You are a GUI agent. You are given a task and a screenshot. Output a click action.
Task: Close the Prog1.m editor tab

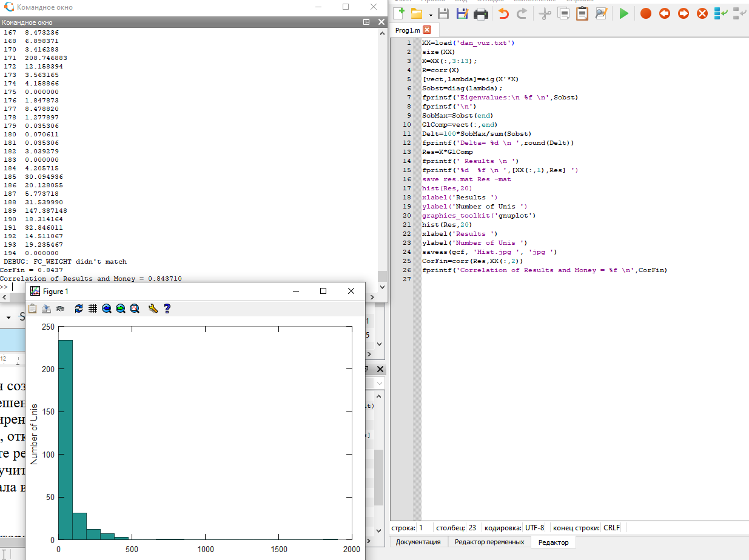click(427, 30)
